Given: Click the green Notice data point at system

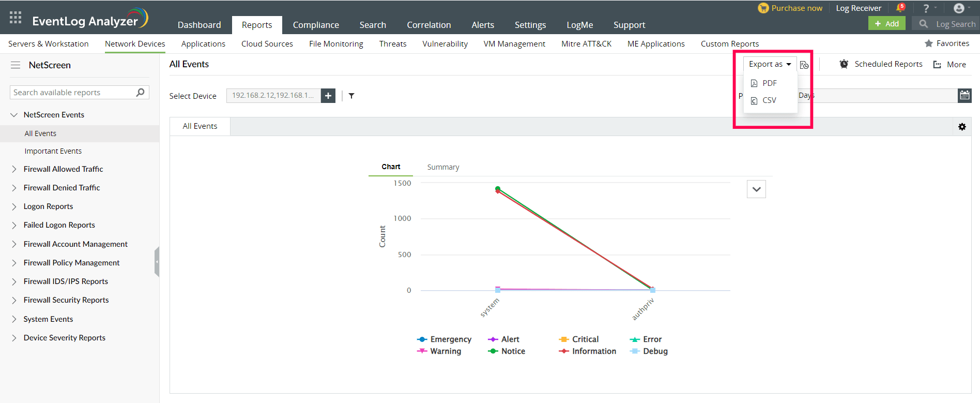Looking at the screenshot, I should click(x=498, y=189).
